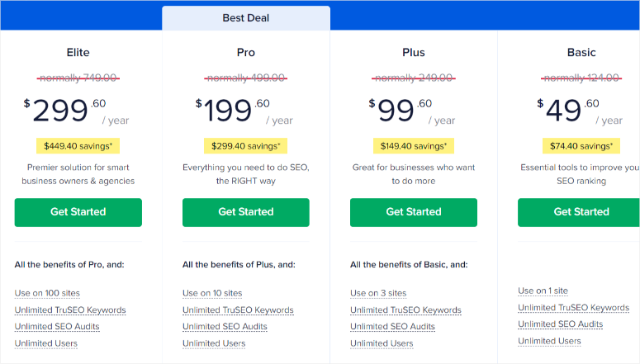Click the "Use on 3 sites" link
This screenshot has height=364, width=640.
(x=378, y=293)
